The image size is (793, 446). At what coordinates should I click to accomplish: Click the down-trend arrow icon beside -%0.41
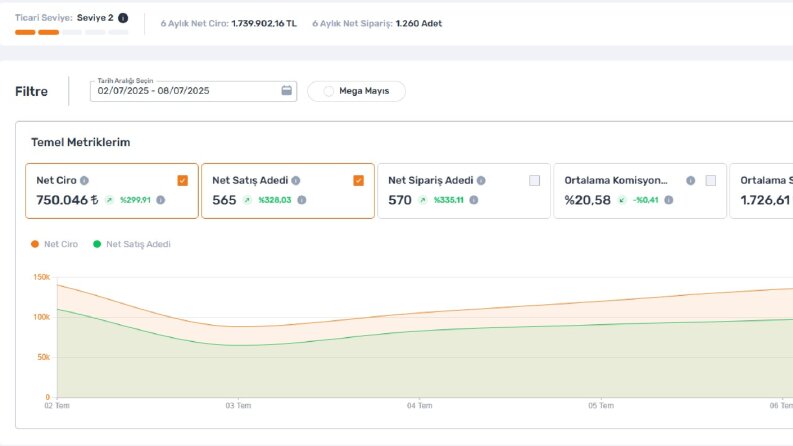(x=622, y=200)
